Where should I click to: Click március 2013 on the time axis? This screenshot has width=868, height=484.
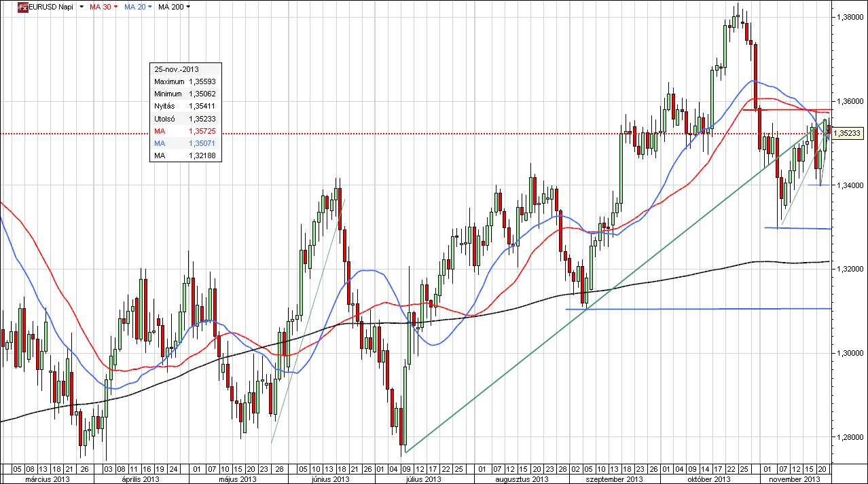(46, 479)
